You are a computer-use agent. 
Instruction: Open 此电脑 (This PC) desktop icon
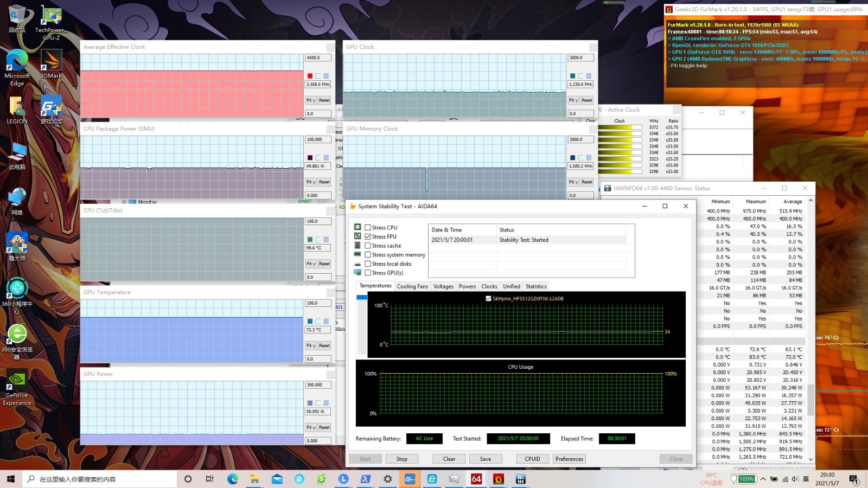click(x=17, y=156)
